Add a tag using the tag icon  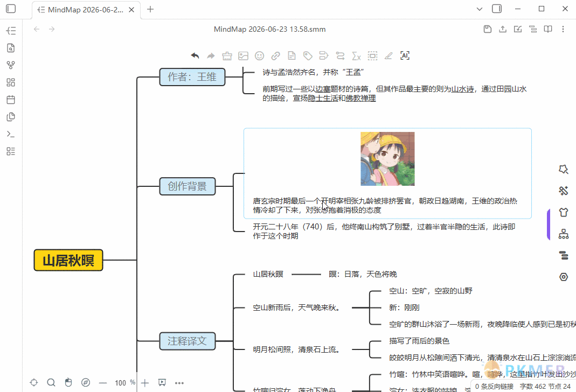(x=308, y=56)
